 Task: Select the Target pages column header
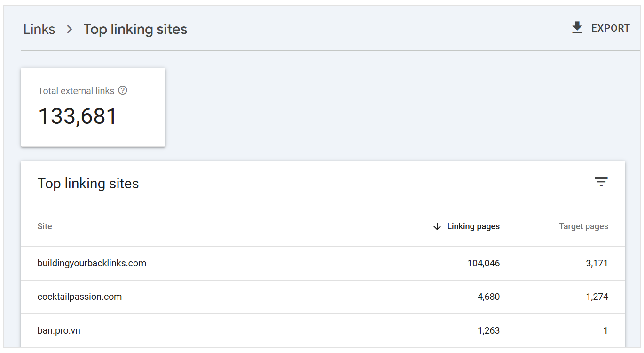[583, 226]
